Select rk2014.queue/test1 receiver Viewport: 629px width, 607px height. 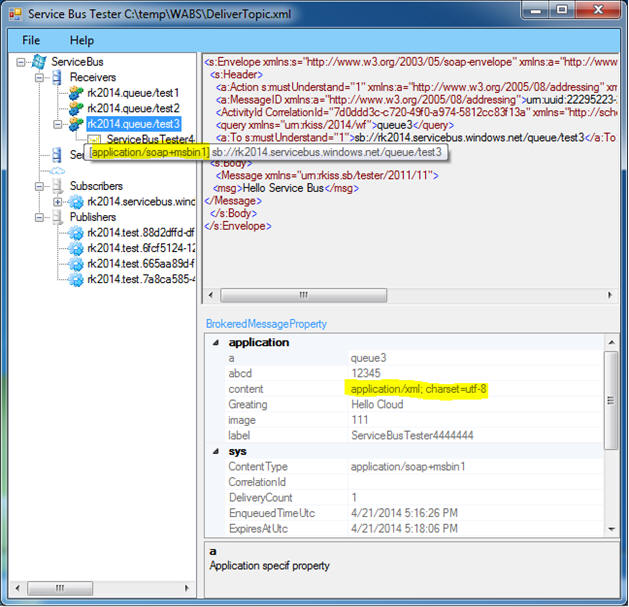pos(133,93)
